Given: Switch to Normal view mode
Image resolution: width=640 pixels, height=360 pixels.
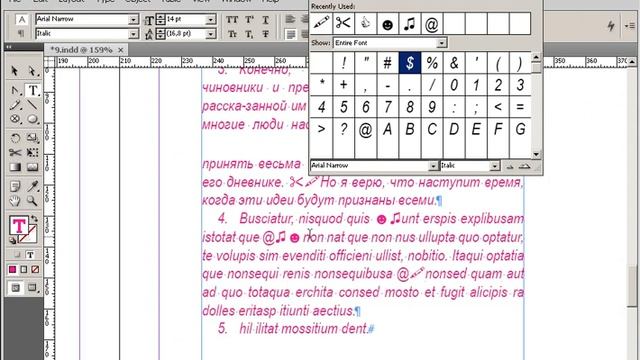Looking at the screenshot, I should click(x=16, y=288).
